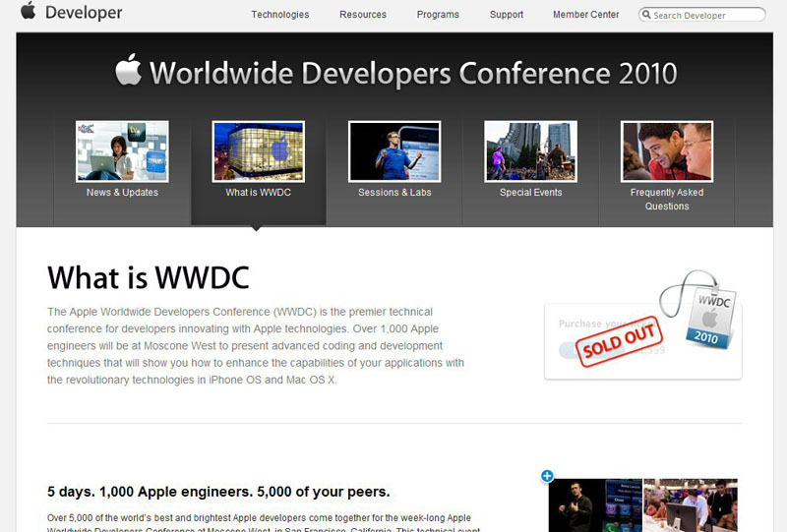Click the Worldwide Developers Conference 2010 title
Image resolution: width=787 pixels, height=532 pixels.
click(x=413, y=74)
